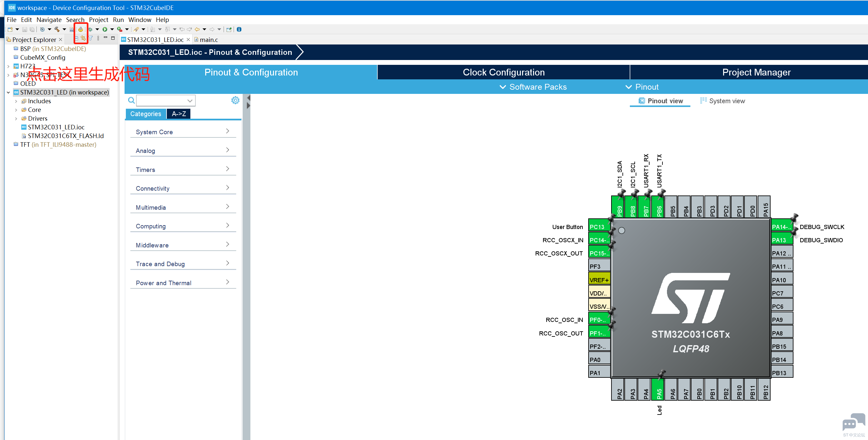This screenshot has width=868, height=440.
Task: Switch to the Clock Configuration tab
Action: point(503,72)
